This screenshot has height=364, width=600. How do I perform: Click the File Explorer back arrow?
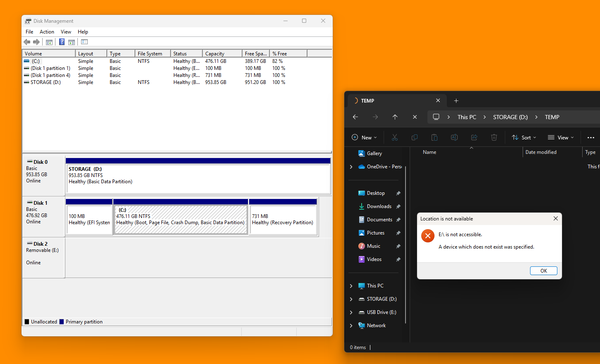pos(355,117)
